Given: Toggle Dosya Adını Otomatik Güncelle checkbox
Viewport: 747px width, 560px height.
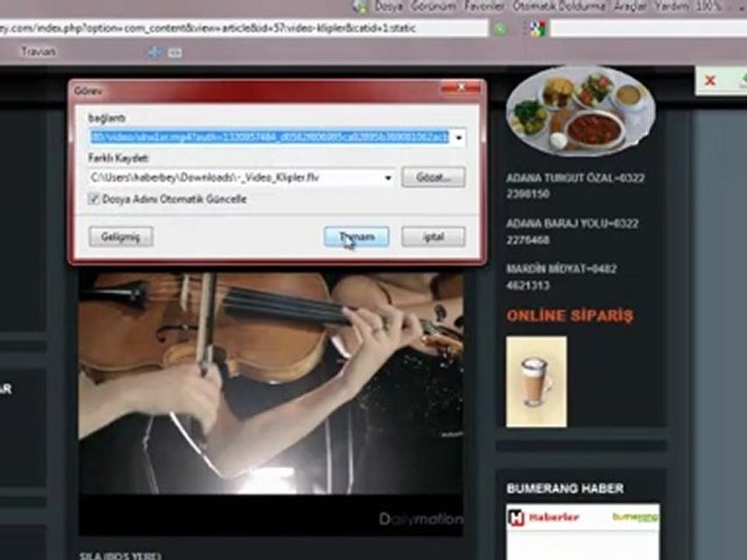Looking at the screenshot, I should tap(94, 198).
